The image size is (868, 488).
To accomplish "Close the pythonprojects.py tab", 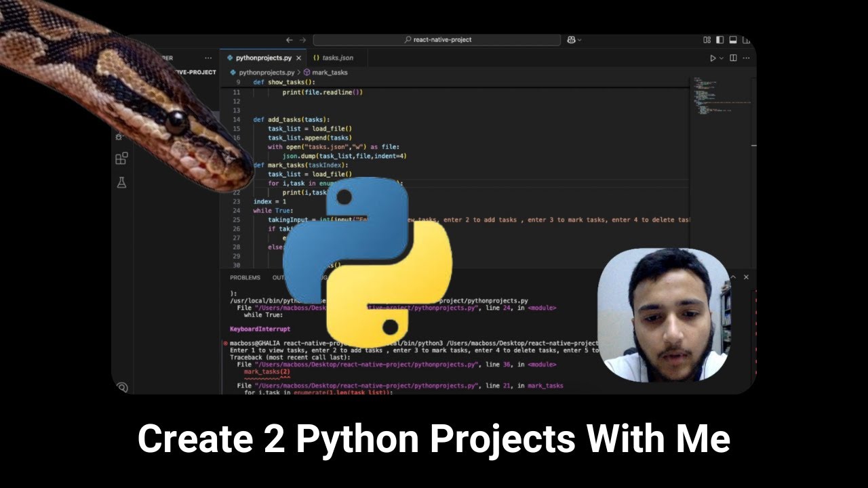I will (x=299, y=58).
